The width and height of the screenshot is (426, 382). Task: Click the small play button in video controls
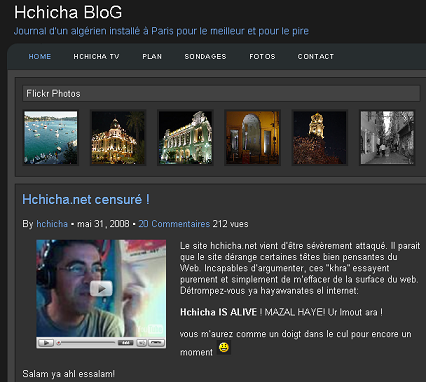tap(46, 342)
